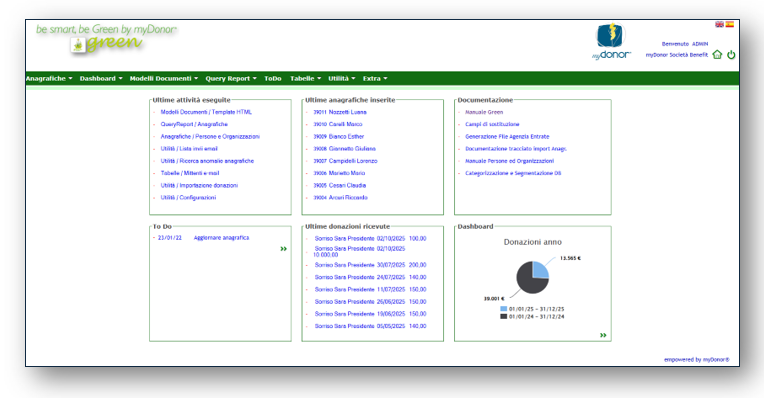The width and height of the screenshot is (764, 398).
Task: Open donation dated 26/06/2025 of 150,00
Action: click(x=370, y=302)
